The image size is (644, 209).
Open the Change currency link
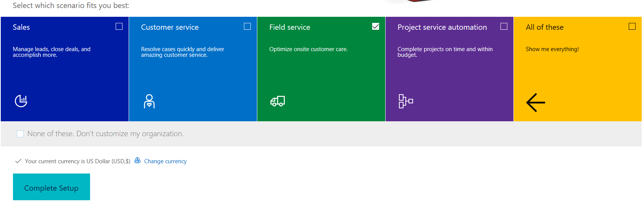pyautogui.click(x=165, y=161)
